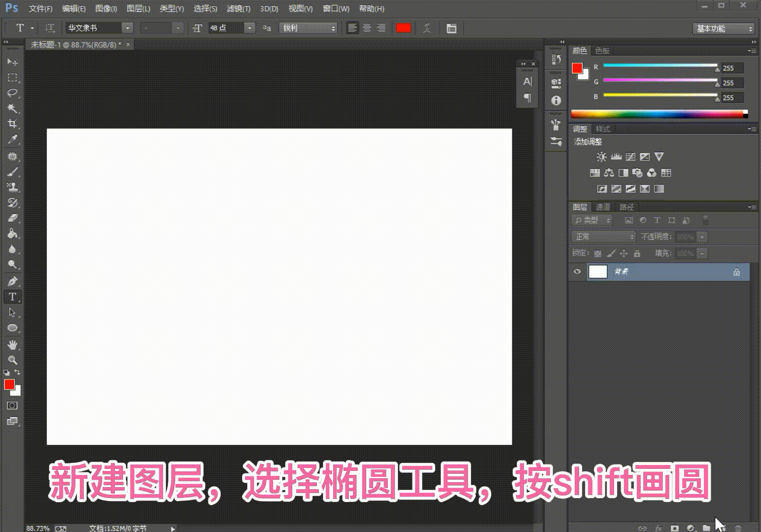Hide the Background layer with eye icon
The height and width of the screenshot is (532, 761).
(577, 271)
